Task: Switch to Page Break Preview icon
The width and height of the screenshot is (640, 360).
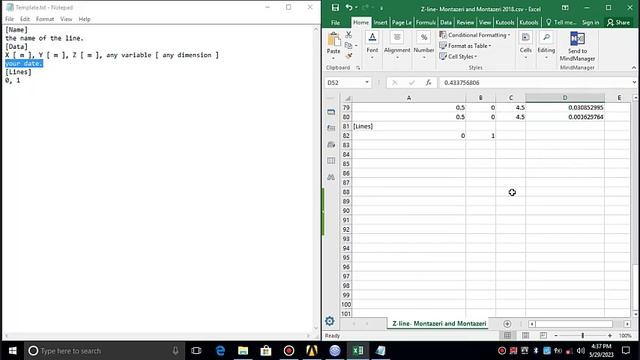Action: pos(543,336)
